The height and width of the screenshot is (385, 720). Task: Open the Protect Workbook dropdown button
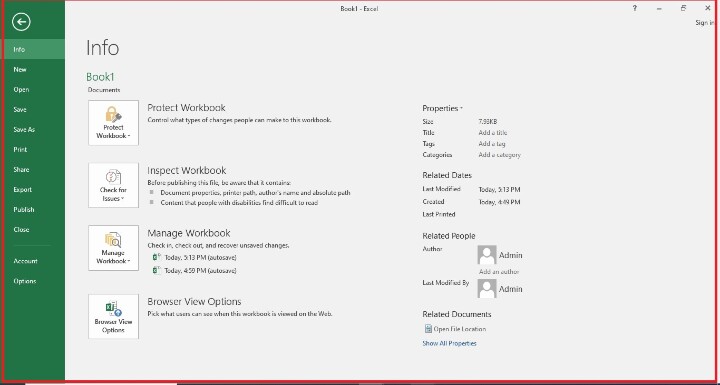click(113, 123)
